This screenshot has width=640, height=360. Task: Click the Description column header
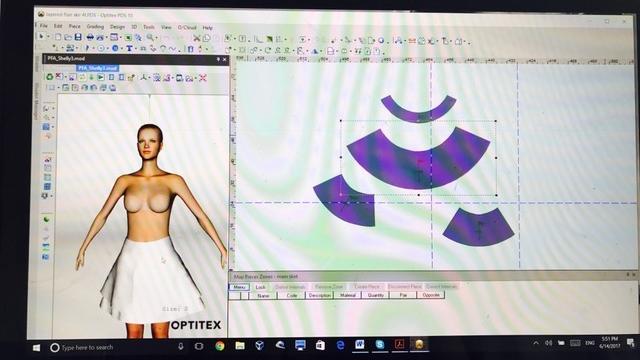tap(320, 295)
